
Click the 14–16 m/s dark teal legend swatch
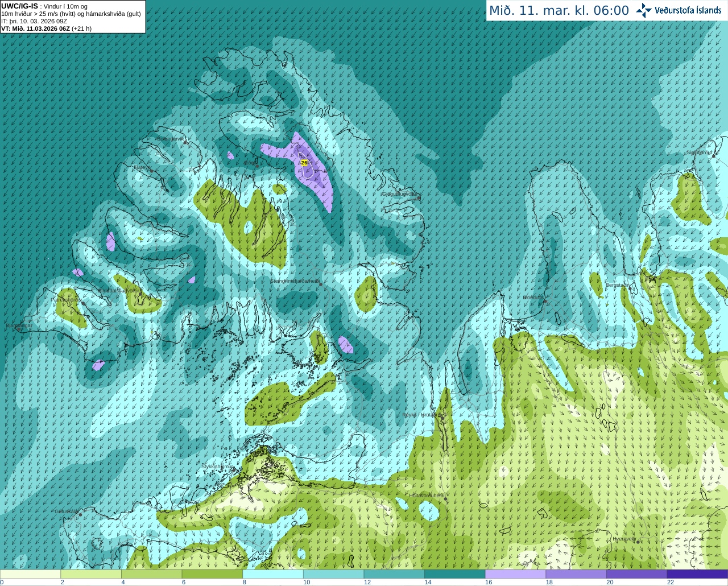point(455,574)
